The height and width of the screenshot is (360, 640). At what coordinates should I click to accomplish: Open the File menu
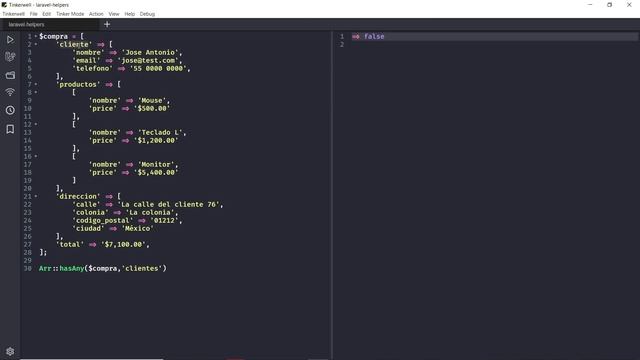(x=33, y=14)
